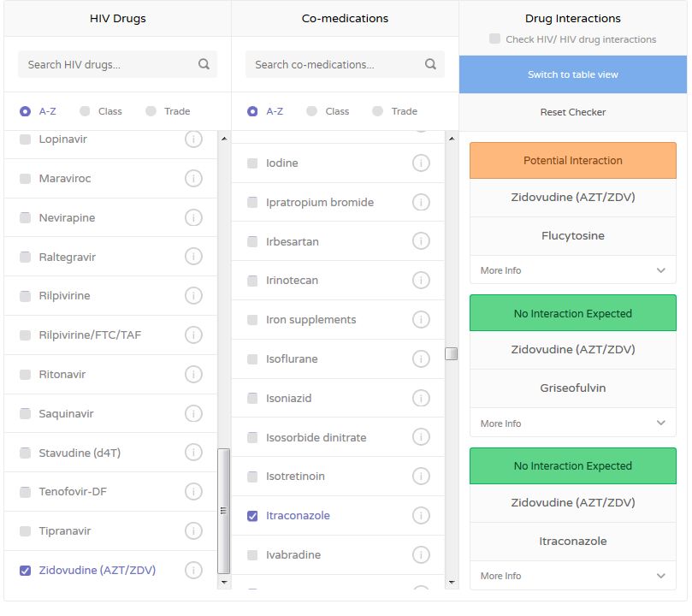This screenshot has height=616, width=692.
Task: Click Switch to table view button
Action: (x=572, y=74)
